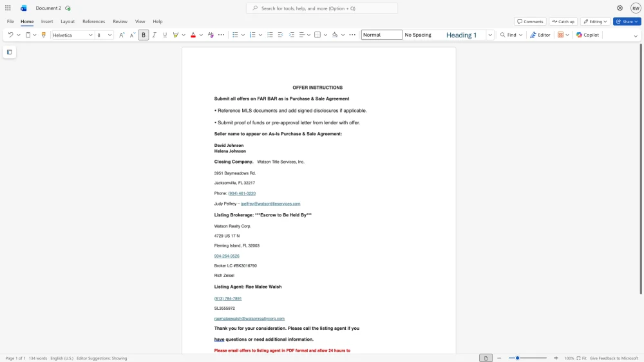Switch to the Review tab

click(120, 21)
